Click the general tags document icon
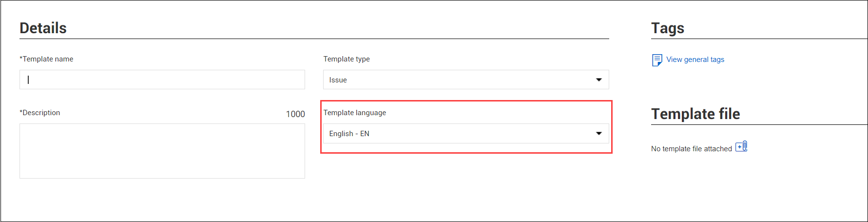 click(657, 60)
